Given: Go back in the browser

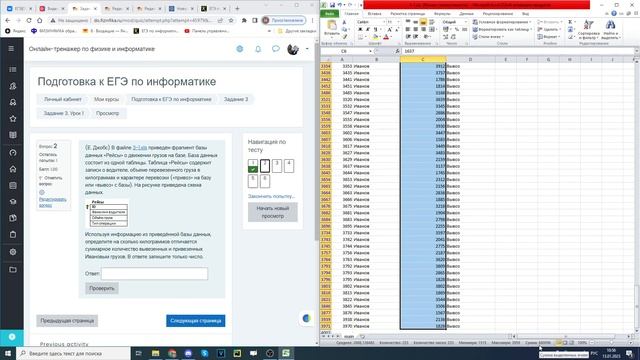Looking at the screenshot, I should pos(8,20).
